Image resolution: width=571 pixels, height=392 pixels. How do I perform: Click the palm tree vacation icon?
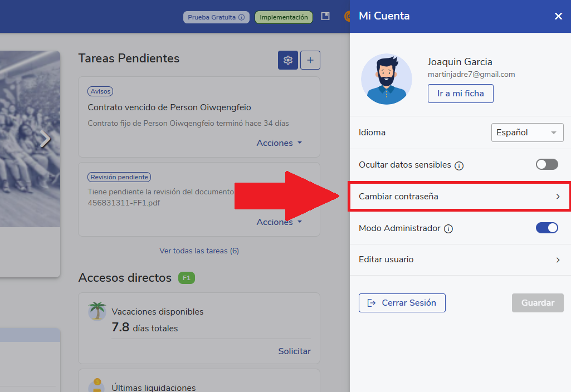[97, 311]
